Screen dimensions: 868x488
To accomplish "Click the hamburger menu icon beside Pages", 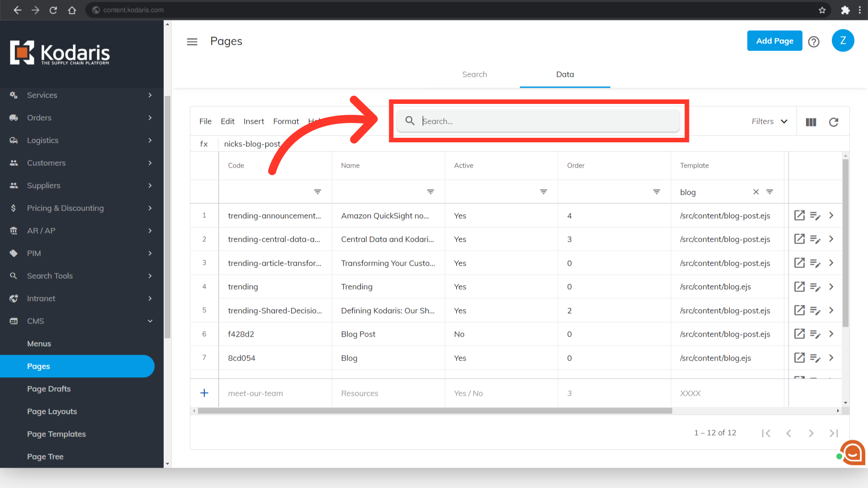I will coord(192,42).
